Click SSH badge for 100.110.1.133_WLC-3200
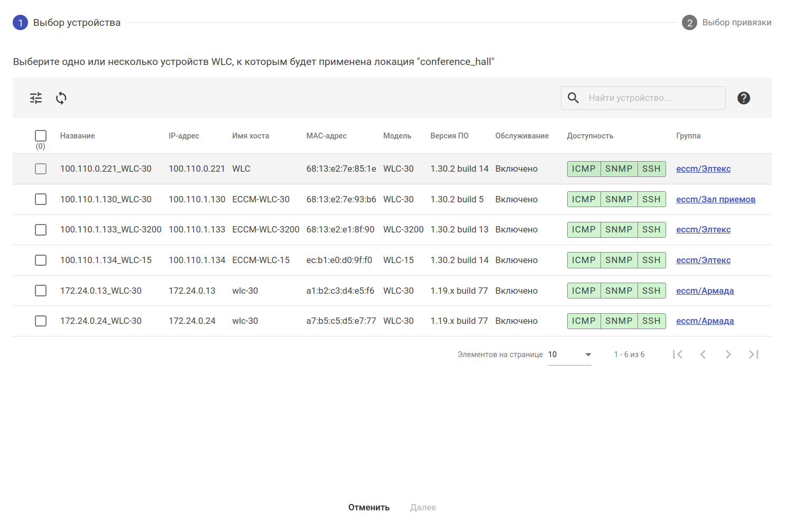 651,230
